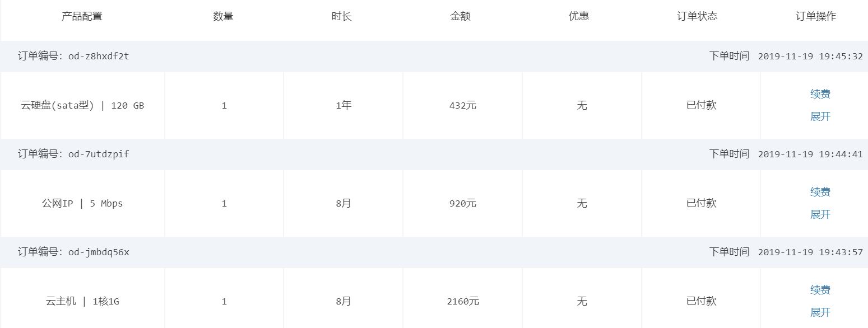
Task: Click the 优惠 column header
Action: 579,16
